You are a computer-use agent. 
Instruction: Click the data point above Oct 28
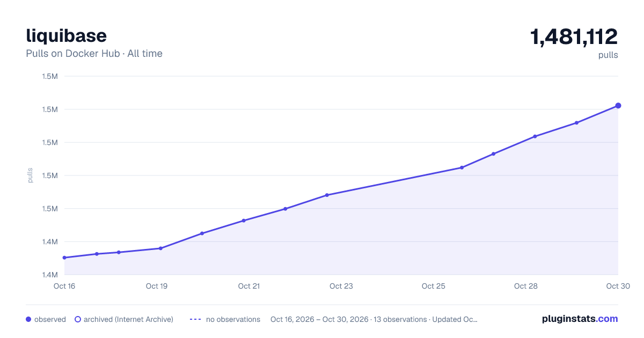[535, 136]
